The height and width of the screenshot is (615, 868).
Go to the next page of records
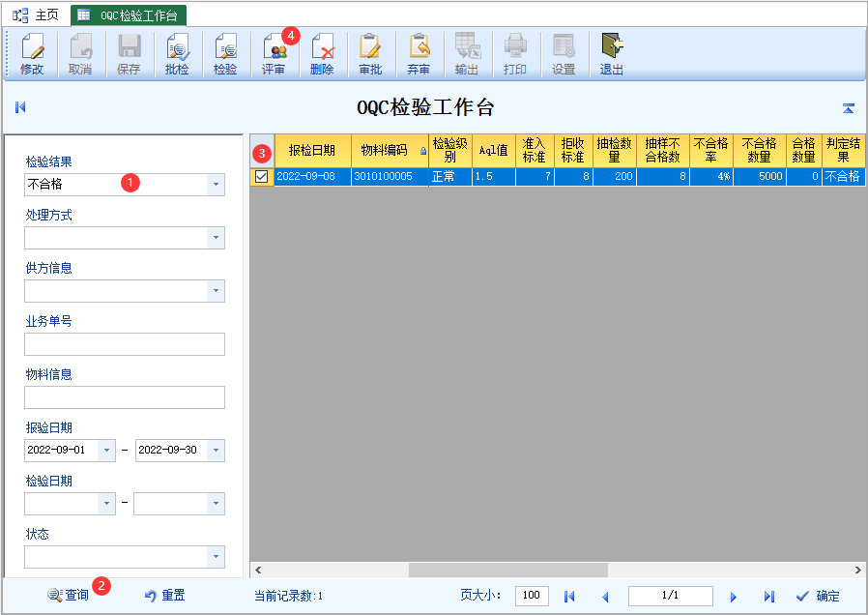coord(734,597)
